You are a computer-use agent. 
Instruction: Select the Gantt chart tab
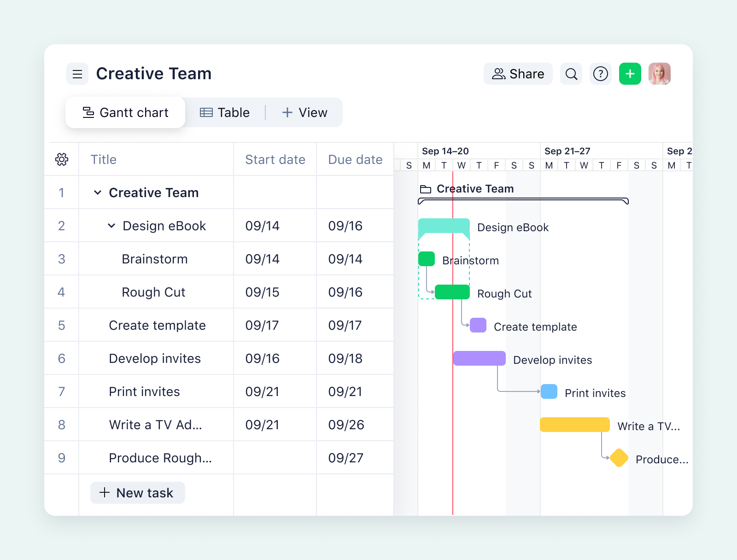point(125,112)
